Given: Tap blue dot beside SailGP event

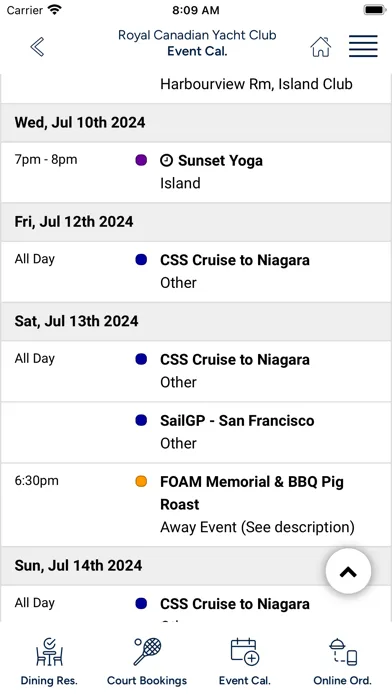Looking at the screenshot, I should click(141, 420).
